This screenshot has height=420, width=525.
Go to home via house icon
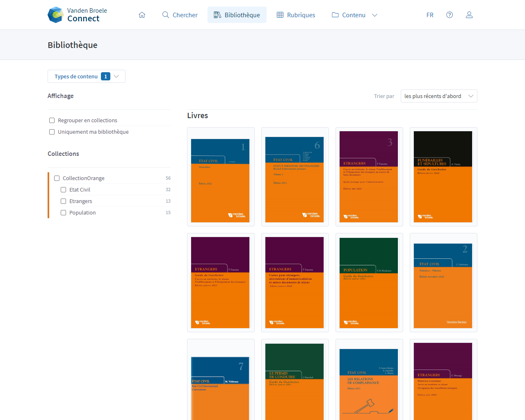coord(142,15)
